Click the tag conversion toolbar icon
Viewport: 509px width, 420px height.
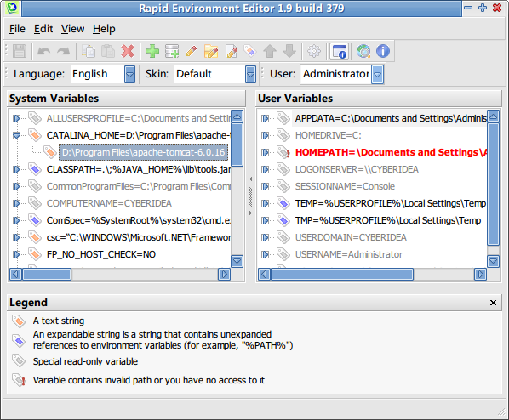tap(250, 51)
